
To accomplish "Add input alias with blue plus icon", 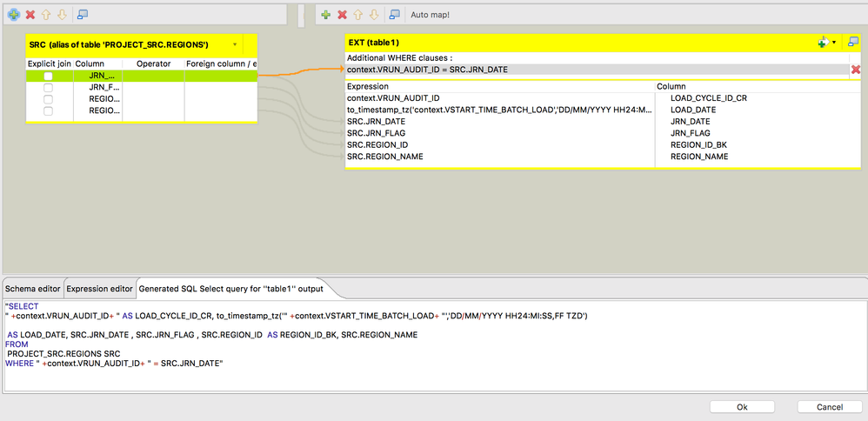I will pyautogui.click(x=14, y=15).
